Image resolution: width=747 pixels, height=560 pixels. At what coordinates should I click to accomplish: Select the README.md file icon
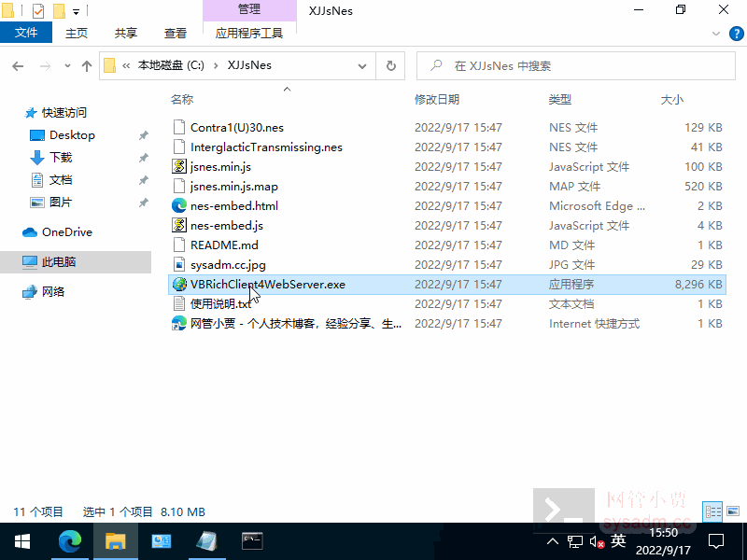pos(179,245)
